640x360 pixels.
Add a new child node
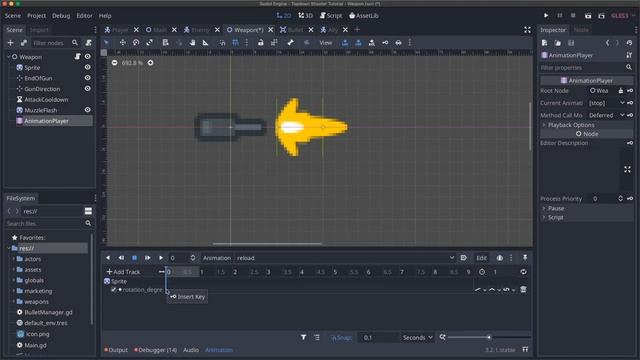11,43
